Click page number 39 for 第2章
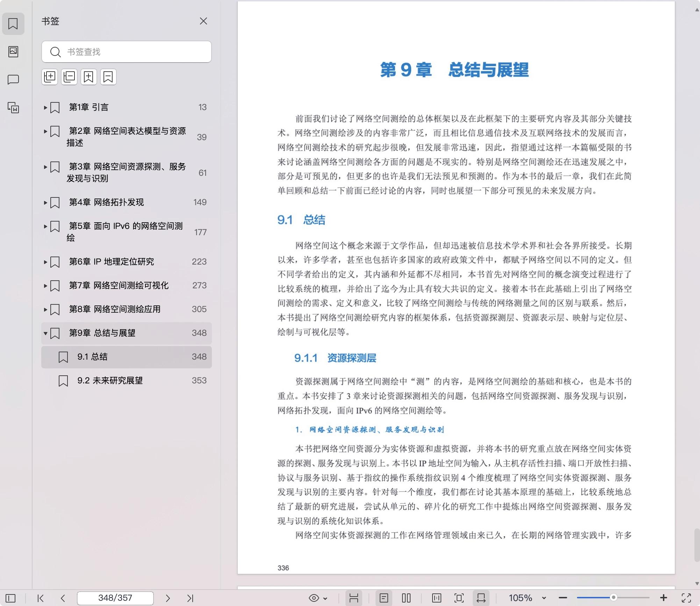700x606 pixels. [201, 137]
